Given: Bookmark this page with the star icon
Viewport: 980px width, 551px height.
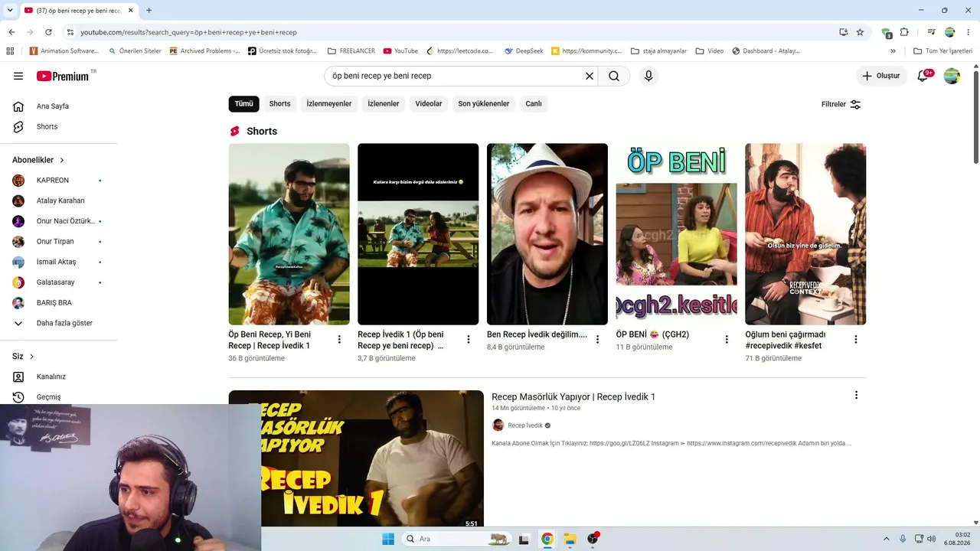Looking at the screenshot, I should point(860,32).
